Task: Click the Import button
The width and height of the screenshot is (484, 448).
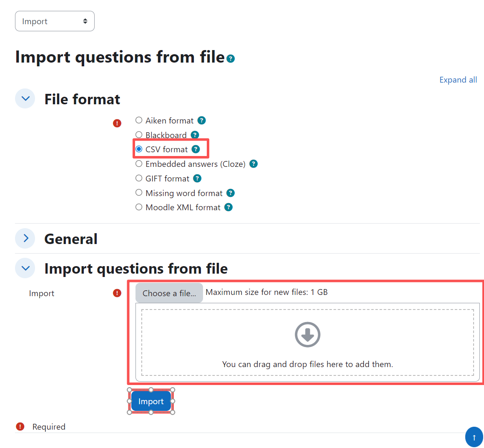Action: pos(151,401)
